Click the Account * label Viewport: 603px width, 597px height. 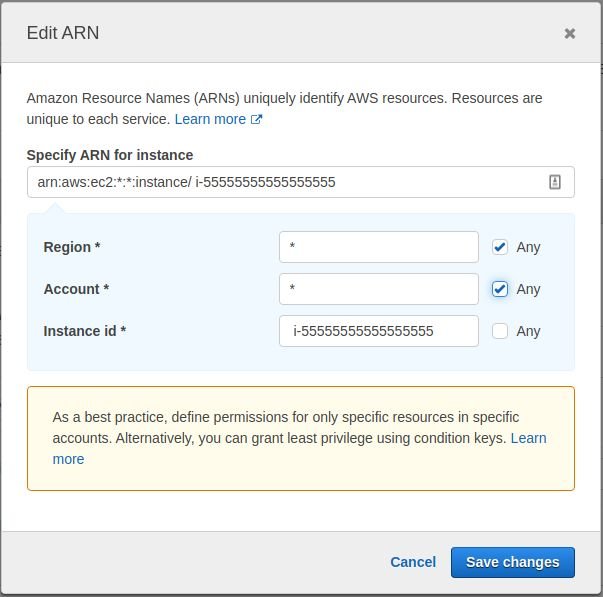point(76,289)
